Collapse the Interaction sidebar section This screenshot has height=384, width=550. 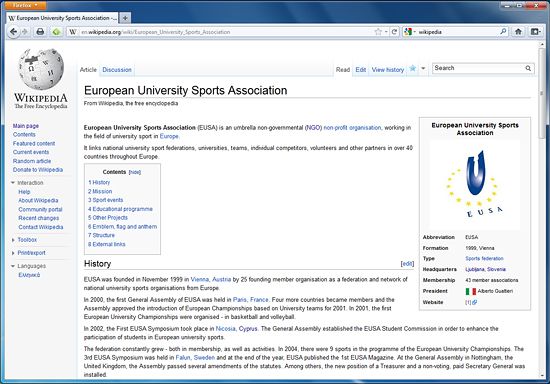(x=13, y=183)
